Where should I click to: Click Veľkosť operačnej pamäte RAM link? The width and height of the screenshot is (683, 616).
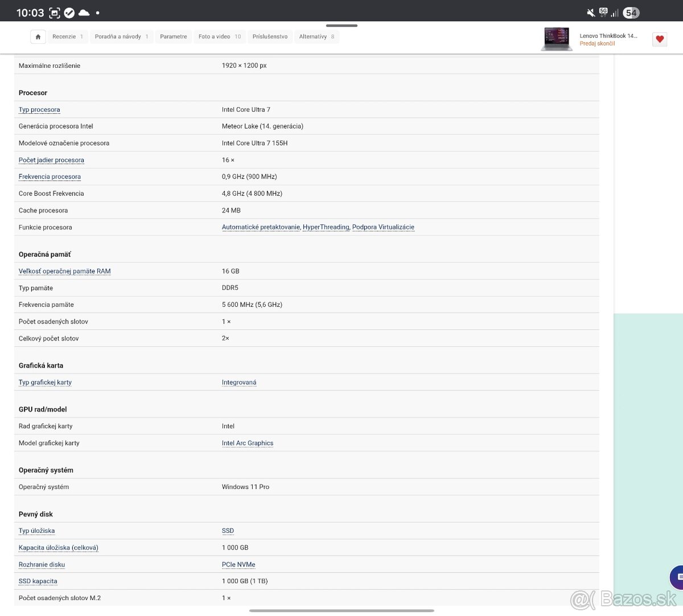point(64,272)
